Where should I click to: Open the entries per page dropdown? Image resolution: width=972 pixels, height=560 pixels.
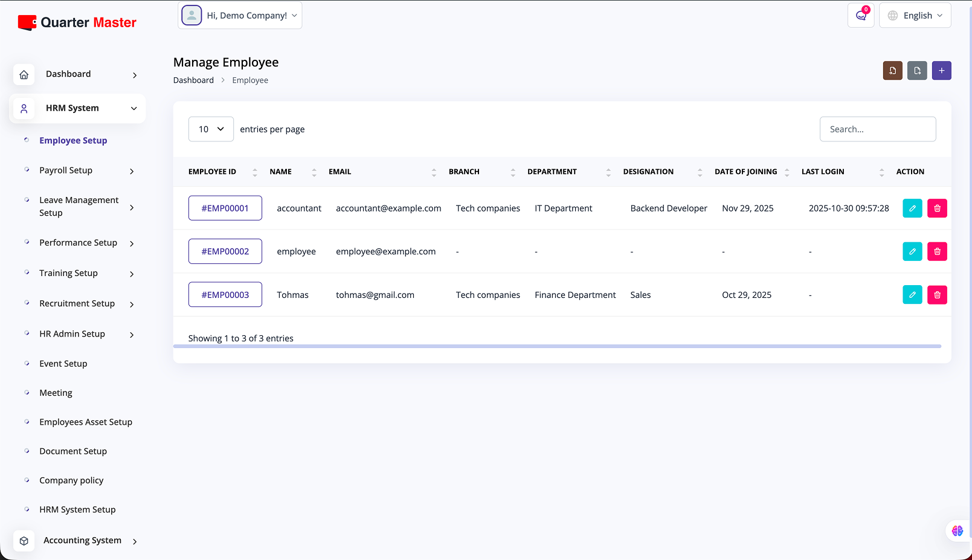(211, 129)
